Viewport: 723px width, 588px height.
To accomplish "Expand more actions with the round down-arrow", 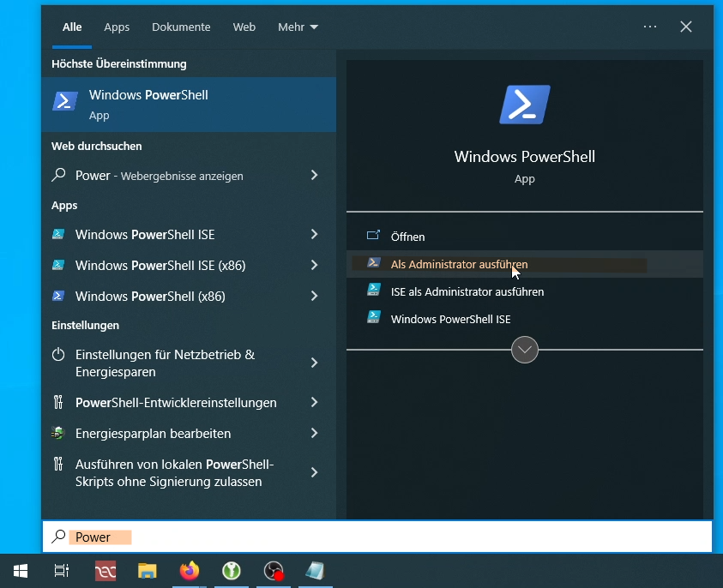I will (x=525, y=350).
